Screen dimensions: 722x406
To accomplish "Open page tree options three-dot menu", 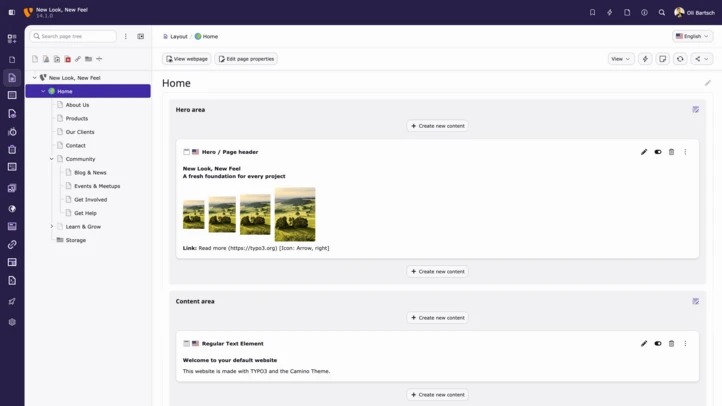I will pos(126,36).
